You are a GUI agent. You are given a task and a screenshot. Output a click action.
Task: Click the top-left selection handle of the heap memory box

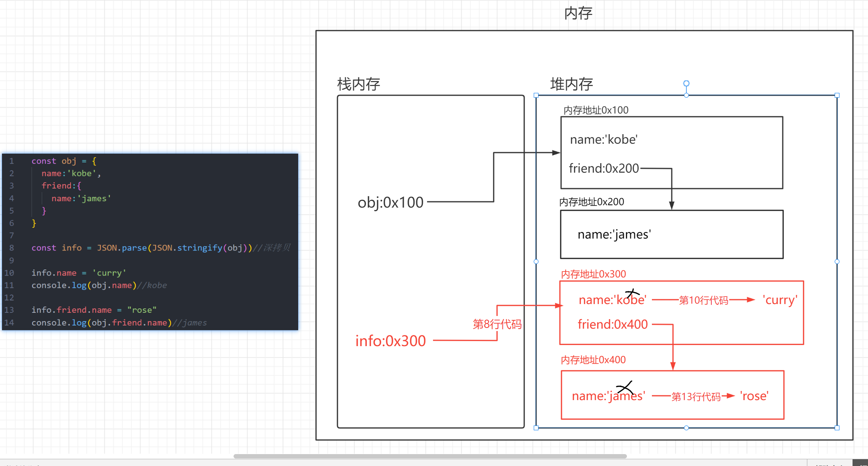click(536, 95)
